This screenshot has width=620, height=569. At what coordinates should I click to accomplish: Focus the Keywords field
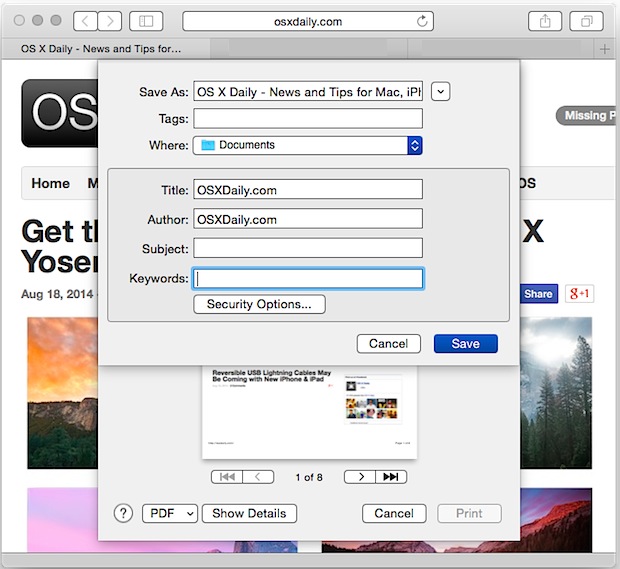tap(308, 278)
